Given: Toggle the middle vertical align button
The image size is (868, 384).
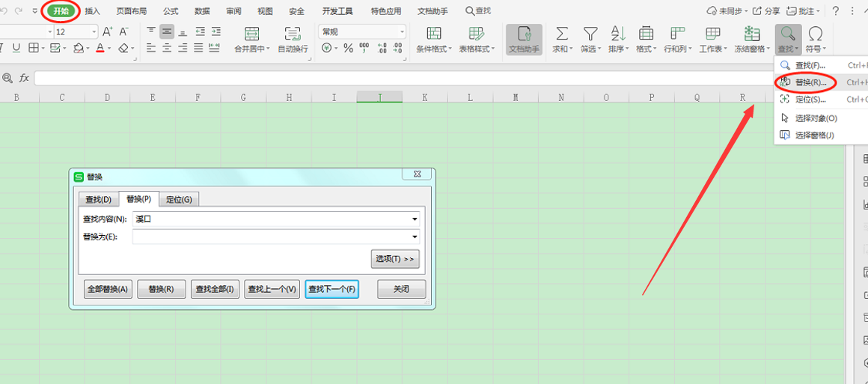Looking at the screenshot, I should click(167, 31).
